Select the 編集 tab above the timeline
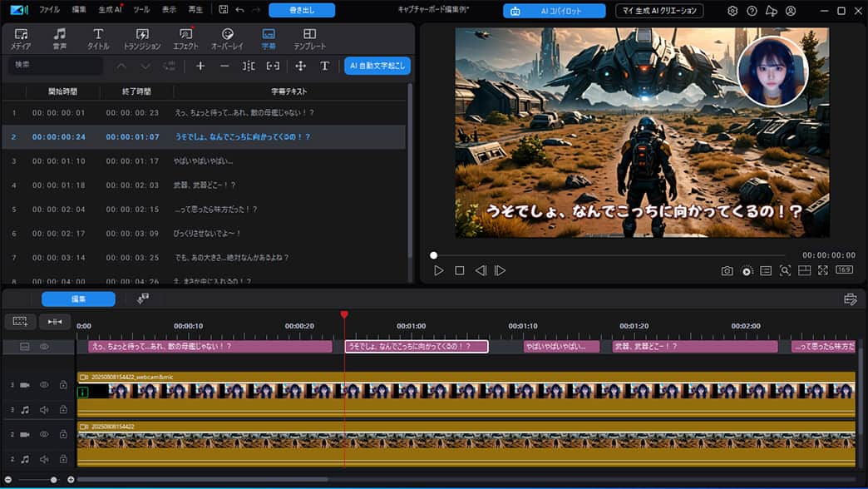868x489 pixels. click(77, 299)
